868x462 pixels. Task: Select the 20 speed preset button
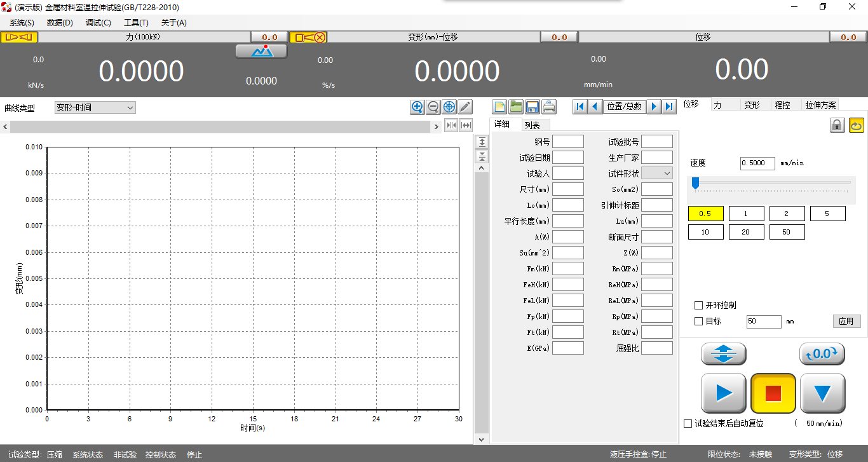click(746, 233)
